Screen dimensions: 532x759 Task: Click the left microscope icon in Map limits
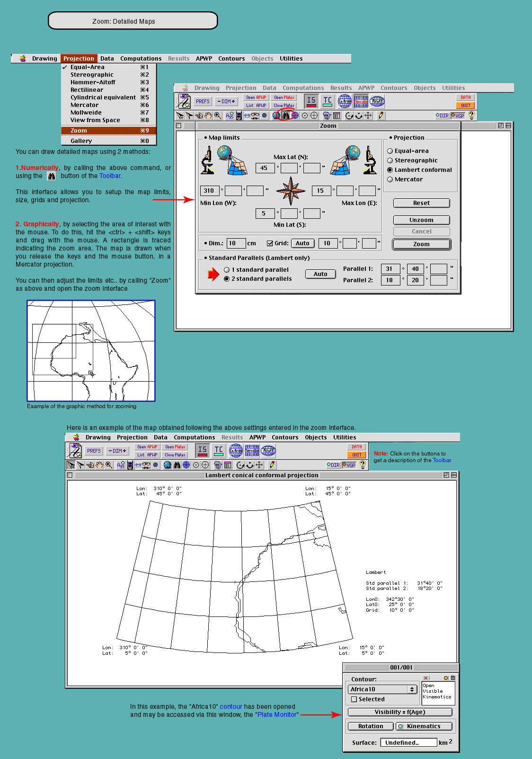[x=207, y=160]
